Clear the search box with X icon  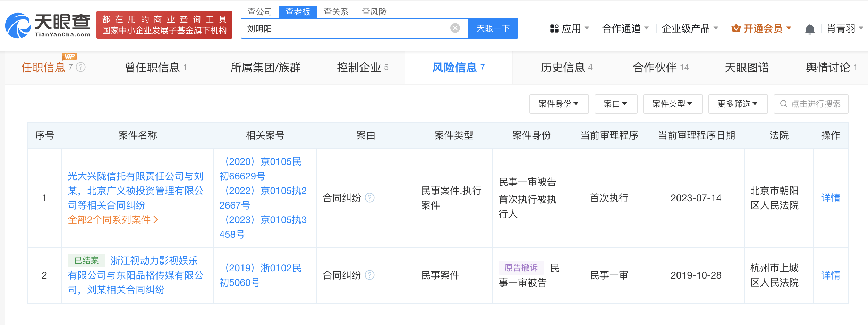pos(455,28)
